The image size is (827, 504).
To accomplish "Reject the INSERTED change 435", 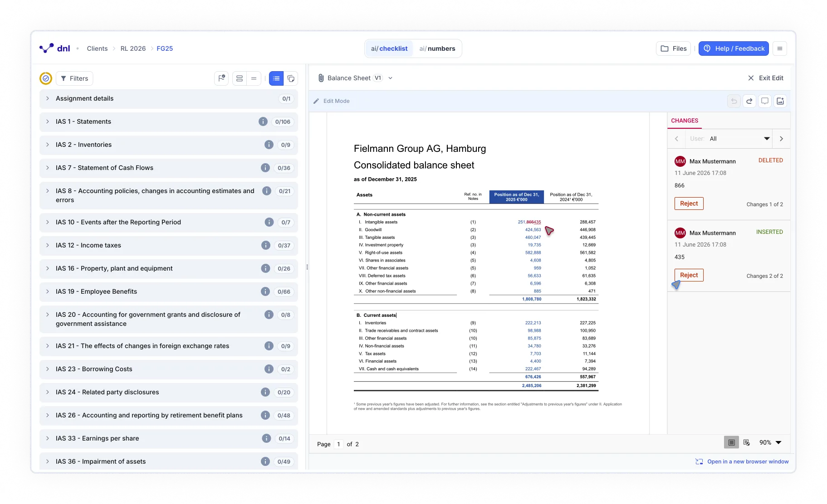I will click(x=689, y=275).
